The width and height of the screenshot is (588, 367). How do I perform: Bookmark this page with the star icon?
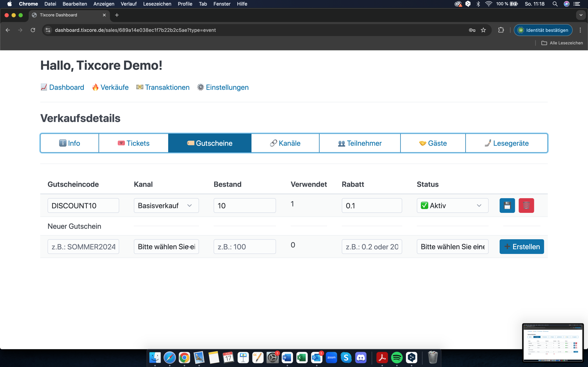coord(483,30)
